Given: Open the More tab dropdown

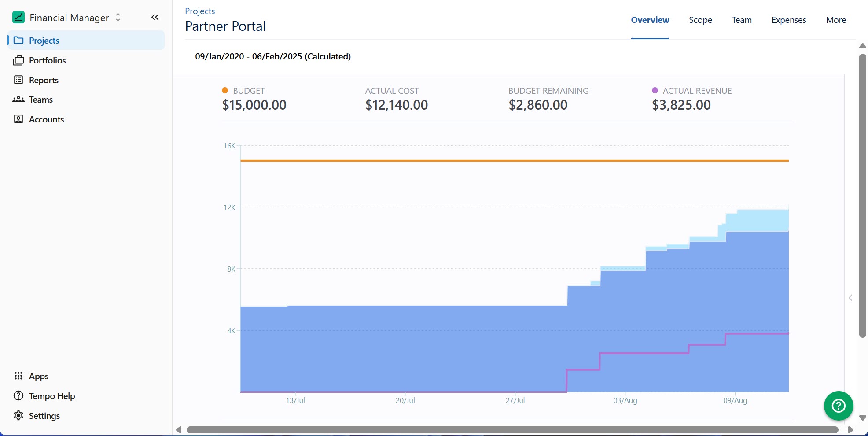Looking at the screenshot, I should pos(835,20).
